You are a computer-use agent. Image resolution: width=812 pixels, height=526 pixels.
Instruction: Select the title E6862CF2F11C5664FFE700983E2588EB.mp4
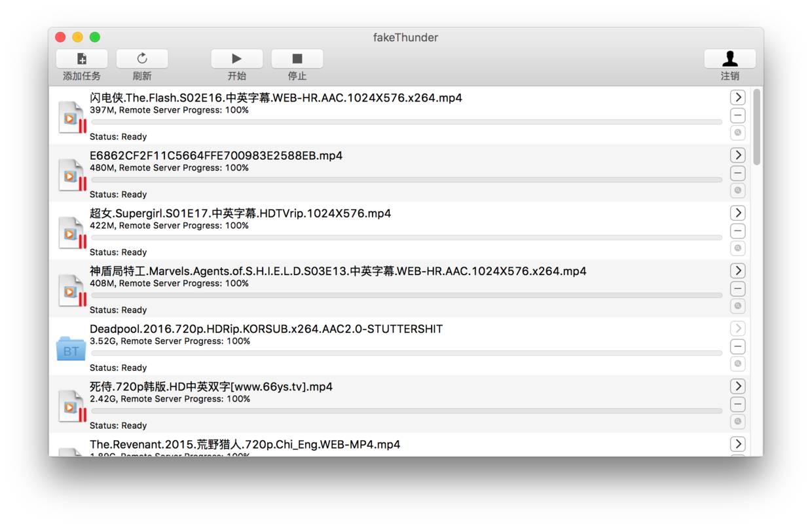click(x=216, y=155)
